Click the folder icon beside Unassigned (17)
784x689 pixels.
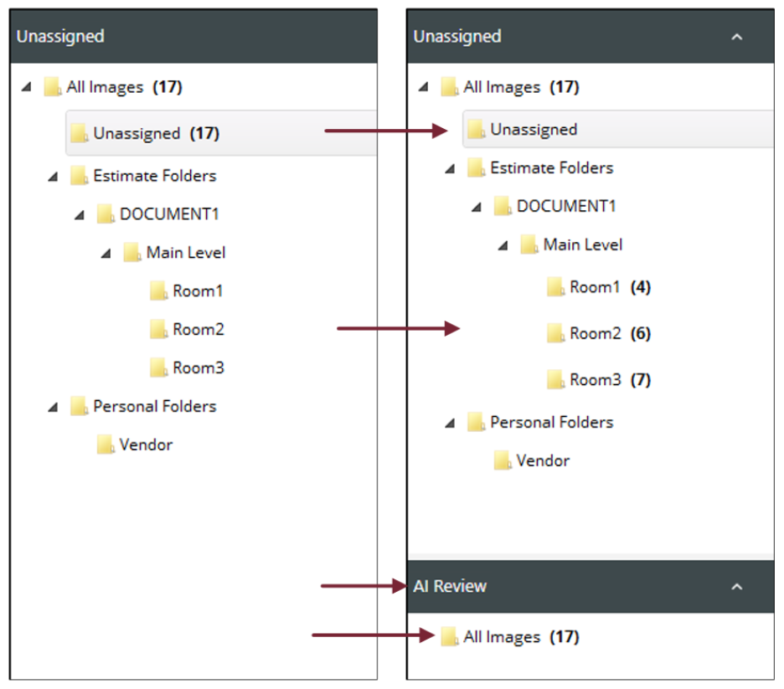point(80,133)
